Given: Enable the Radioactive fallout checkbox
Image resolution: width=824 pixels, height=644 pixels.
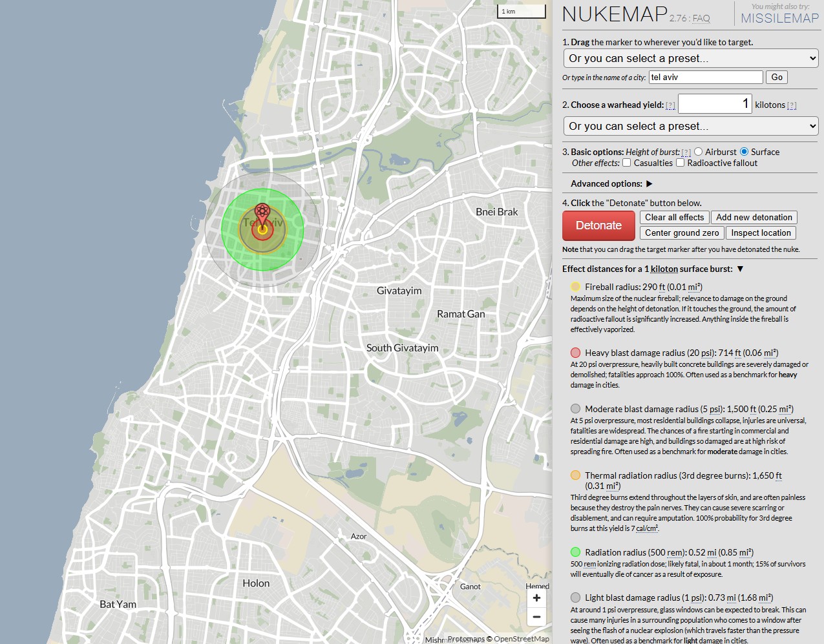Looking at the screenshot, I should click(680, 163).
